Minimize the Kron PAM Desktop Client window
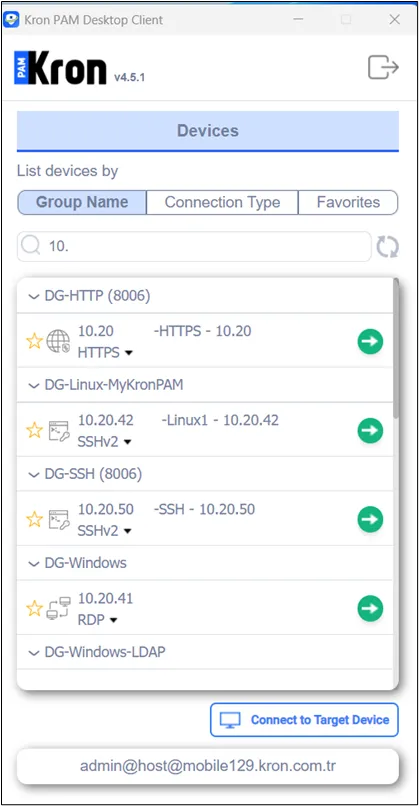The height and width of the screenshot is (806, 419). (298, 20)
